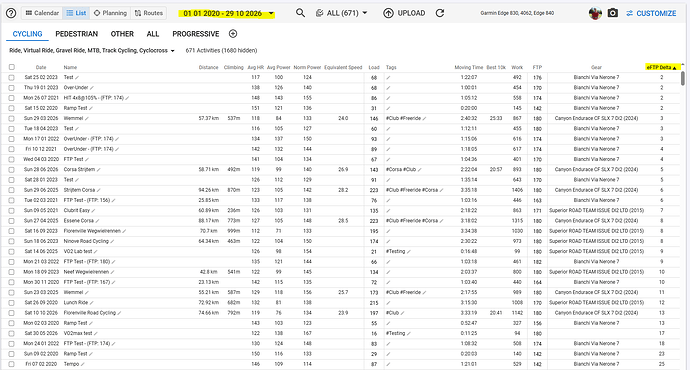Edit name pencil for Lunch Ride
The image size is (690, 370).
click(x=92, y=303)
